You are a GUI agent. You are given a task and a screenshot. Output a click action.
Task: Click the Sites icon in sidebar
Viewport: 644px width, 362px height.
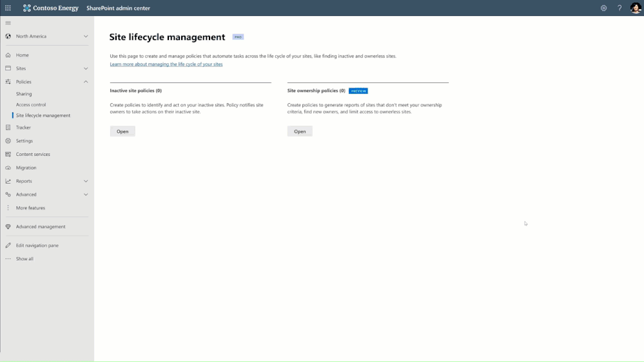[8, 68]
